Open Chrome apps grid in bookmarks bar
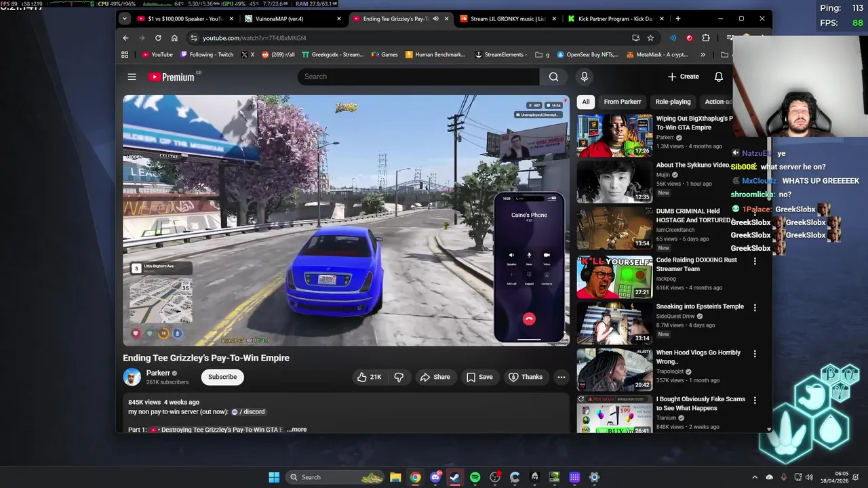 pos(125,54)
